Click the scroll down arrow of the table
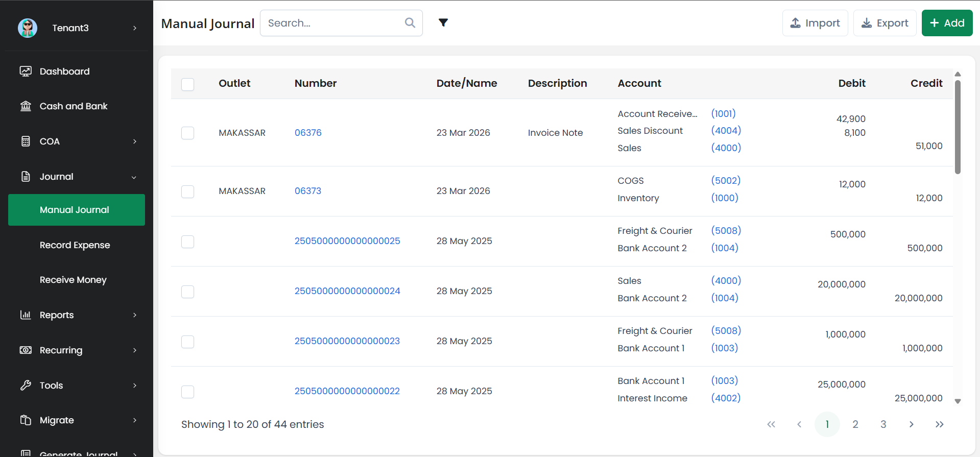980x457 pixels. (958, 401)
